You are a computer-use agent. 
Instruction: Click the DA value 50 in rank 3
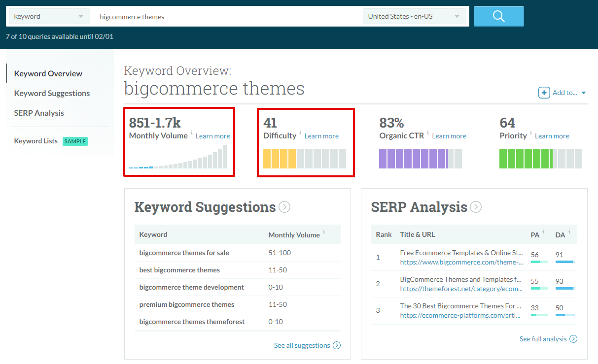coord(560,308)
